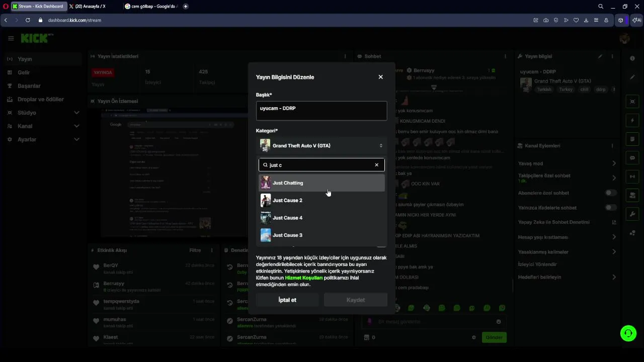This screenshot has width=644, height=362.
Task: Open the green support headset button
Action: (x=628, y=333)
